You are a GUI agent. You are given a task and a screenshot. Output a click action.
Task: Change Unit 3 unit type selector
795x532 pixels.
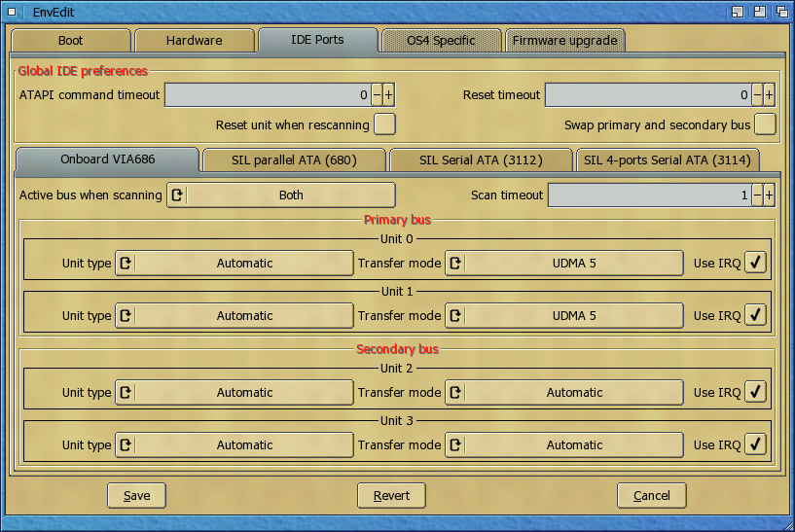(x=235, y=444)
